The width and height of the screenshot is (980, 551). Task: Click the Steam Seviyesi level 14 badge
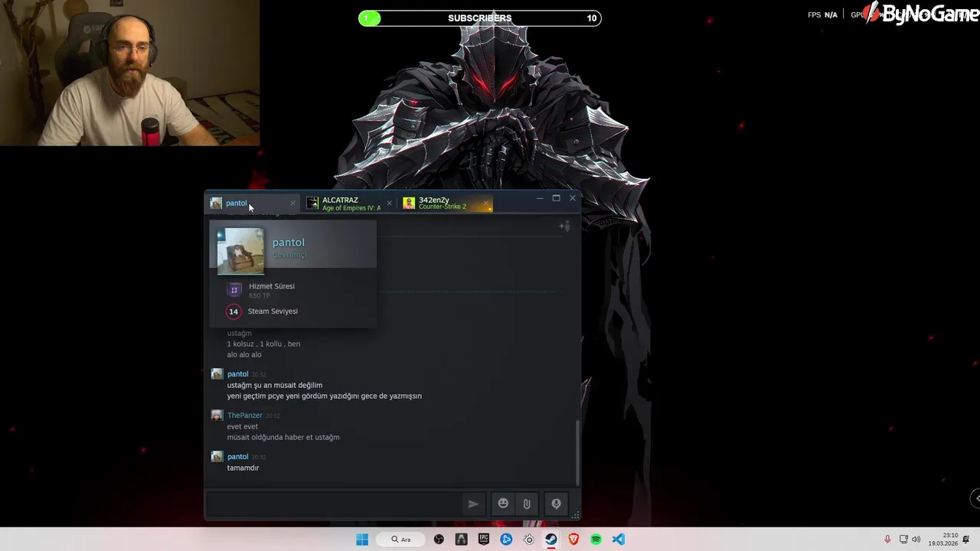(234, 311)
